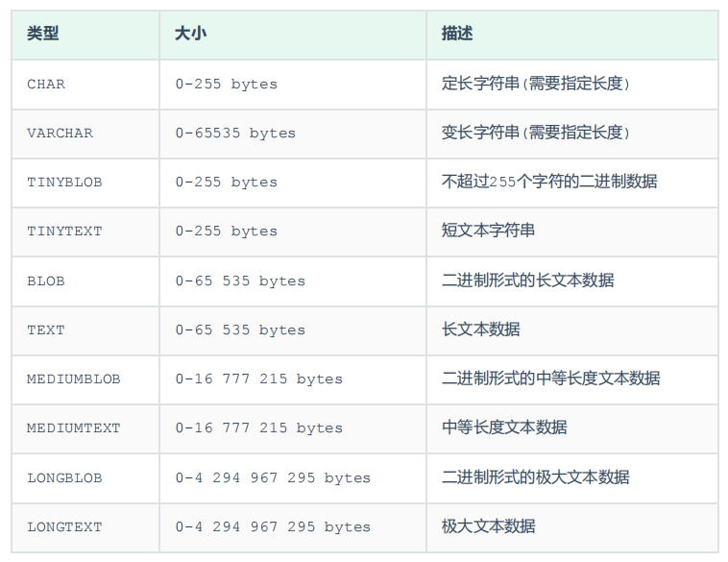Click the 0-4 294 967 295 bytes size for LONGTEXT
This screenshot has height=562, width=728.
pyautogui.click(x=273, y=527)
